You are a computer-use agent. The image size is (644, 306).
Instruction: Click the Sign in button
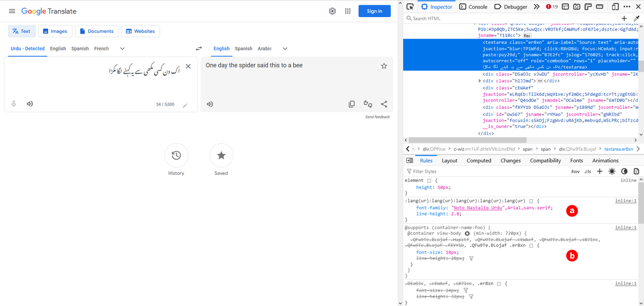(x=375, y=11)
